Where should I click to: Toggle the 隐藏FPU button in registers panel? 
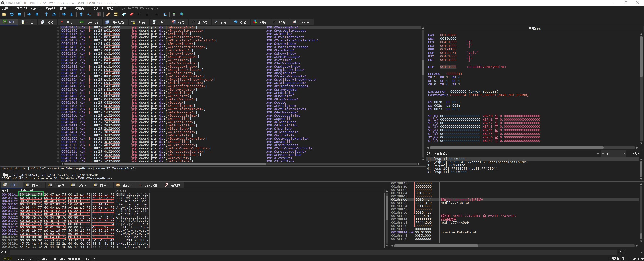pos(535,29)
